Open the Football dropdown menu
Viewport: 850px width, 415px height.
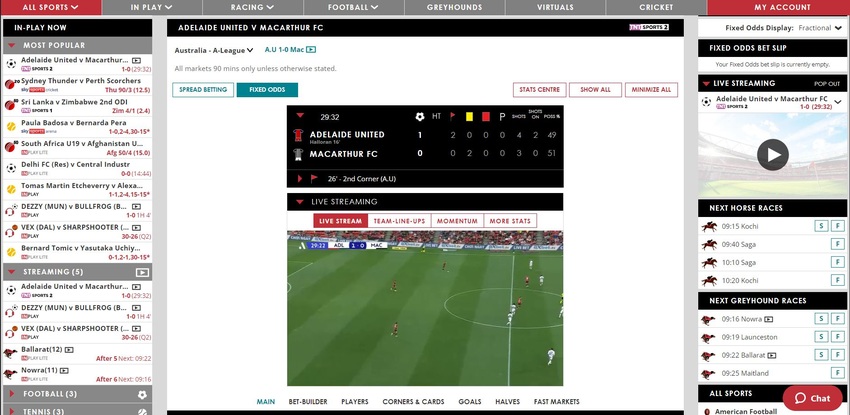[x=353, y=8]
